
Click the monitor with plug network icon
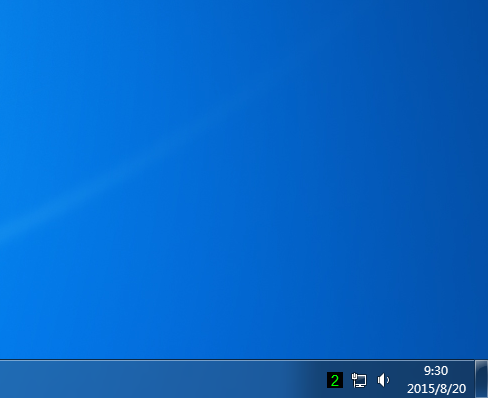(359, 380)
